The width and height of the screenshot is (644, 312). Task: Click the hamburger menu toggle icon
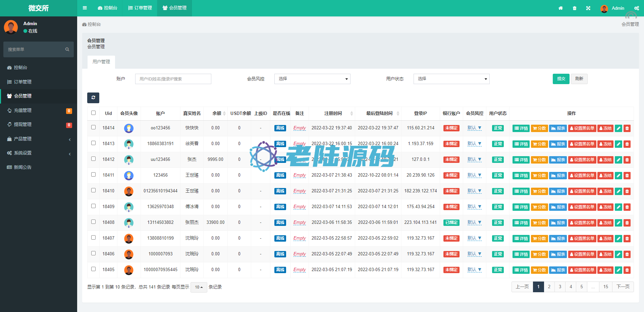point(85,8)
